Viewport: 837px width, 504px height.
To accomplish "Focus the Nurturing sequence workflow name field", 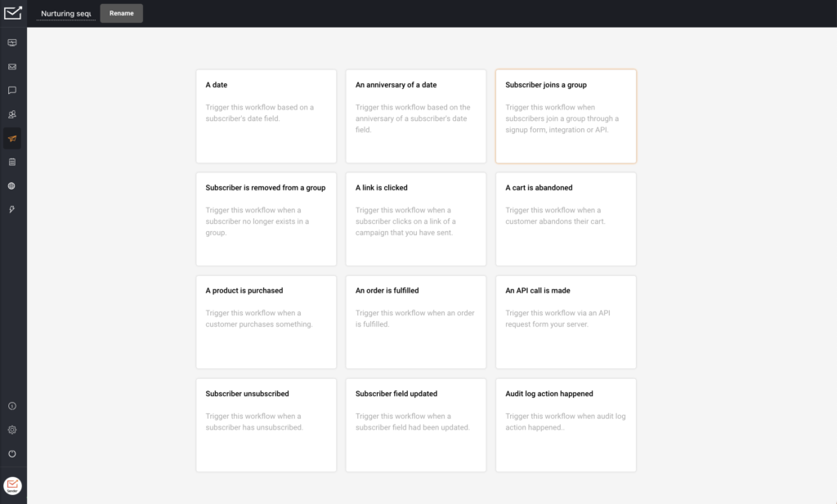I will [x=66, y=14].
